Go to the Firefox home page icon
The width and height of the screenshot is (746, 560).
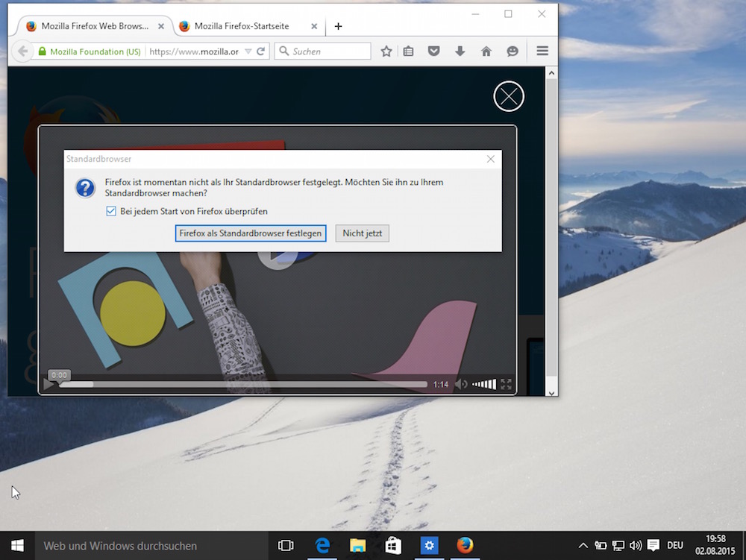pyautogui.click(x=486, y=51)
